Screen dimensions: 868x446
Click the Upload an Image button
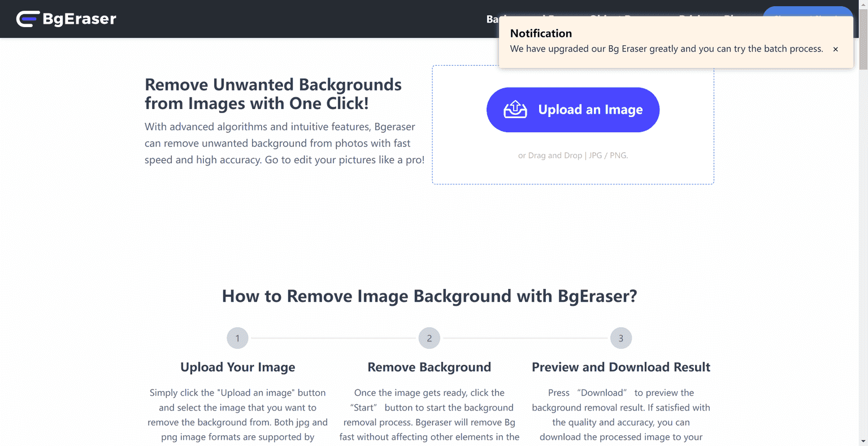(573, 110)
